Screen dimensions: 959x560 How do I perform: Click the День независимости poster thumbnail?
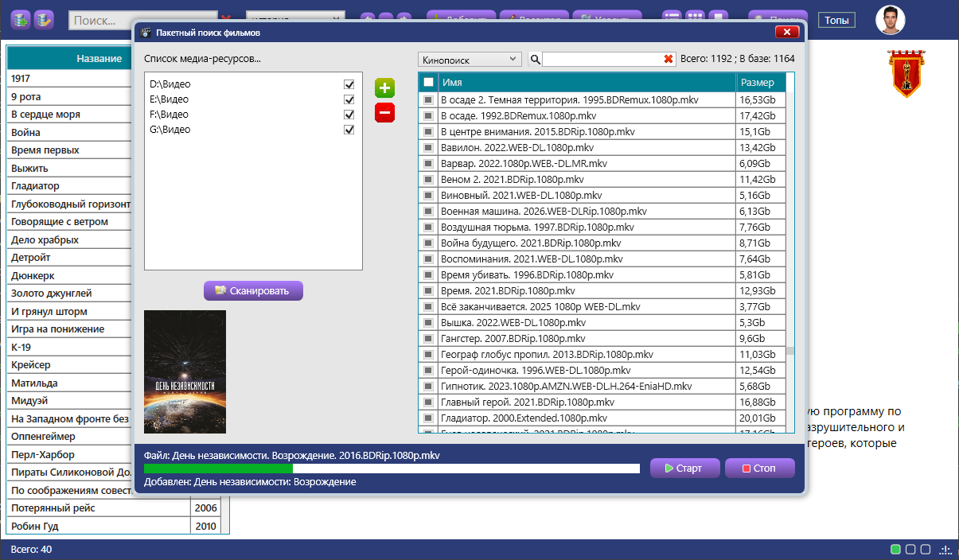(185, 371)
